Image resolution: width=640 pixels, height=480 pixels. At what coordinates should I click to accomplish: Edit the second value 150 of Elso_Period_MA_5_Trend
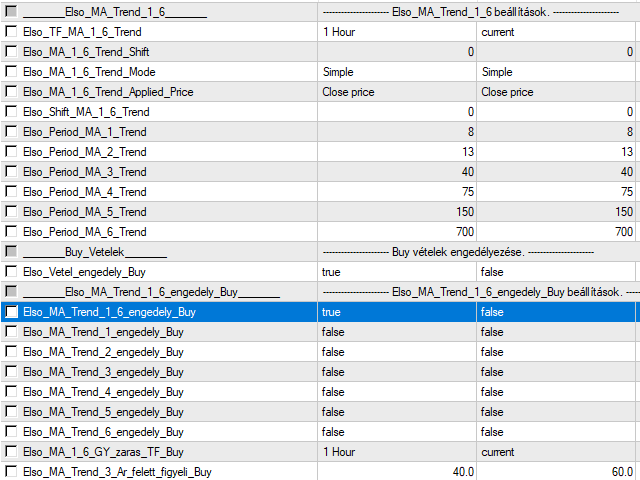point(556,212)
